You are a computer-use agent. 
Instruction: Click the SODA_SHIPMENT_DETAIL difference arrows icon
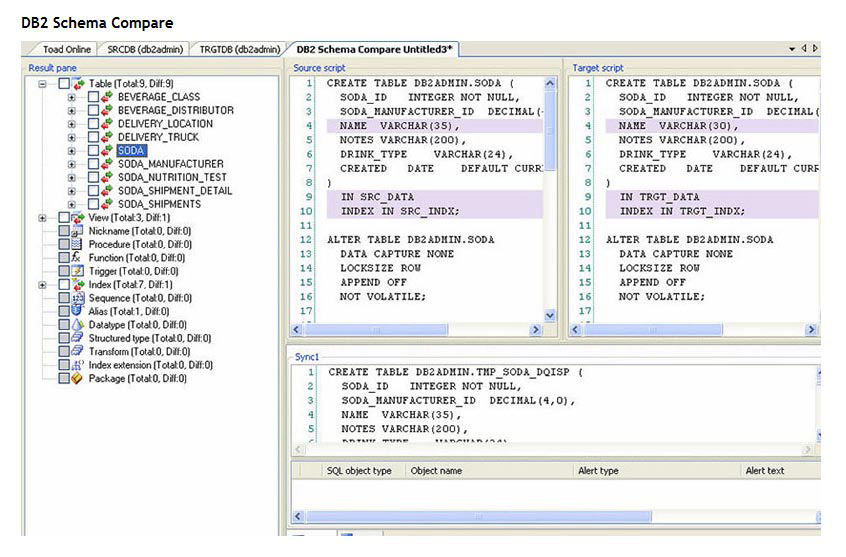click(106, 191)
